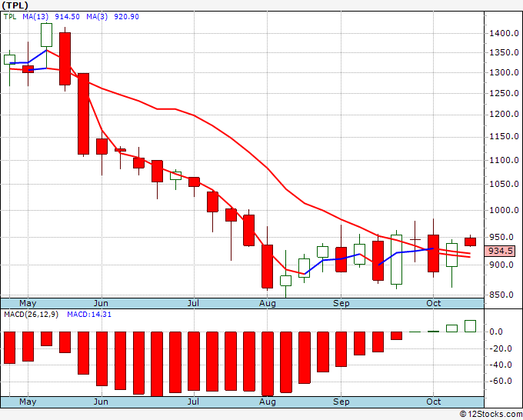
Task: Click the Oct label on MACD chart axis
Action: (433, 402)
